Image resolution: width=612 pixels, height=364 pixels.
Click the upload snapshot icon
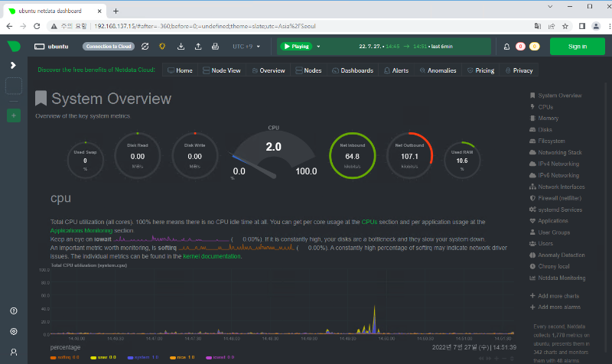(x=198, y=47)
